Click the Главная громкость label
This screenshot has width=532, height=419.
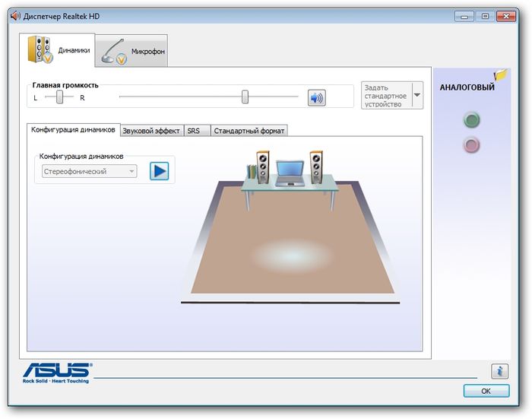(65, 85)
